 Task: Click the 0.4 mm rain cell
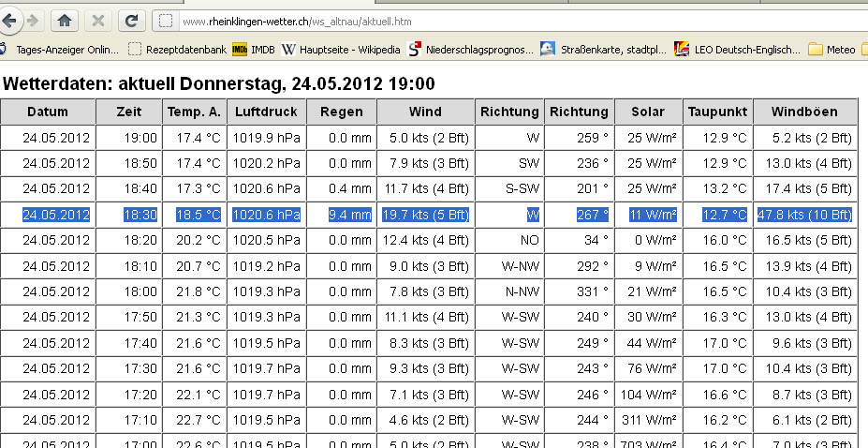(x=342, y=188)
